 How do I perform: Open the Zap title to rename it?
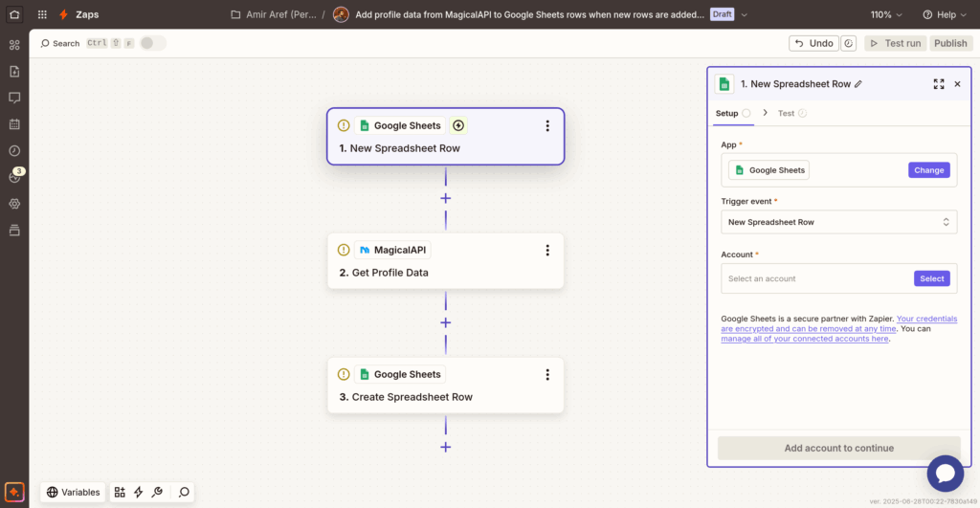click(x=529, y=14)
